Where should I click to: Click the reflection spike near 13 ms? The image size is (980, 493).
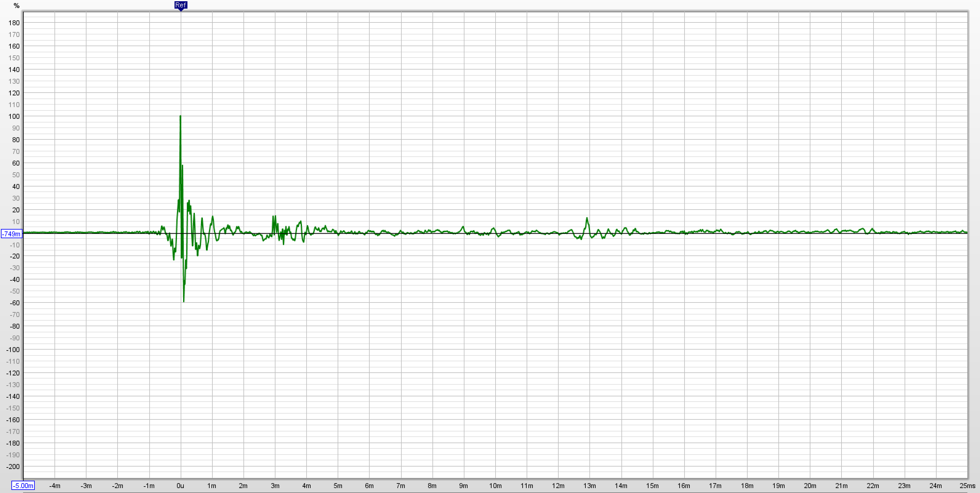587,218
